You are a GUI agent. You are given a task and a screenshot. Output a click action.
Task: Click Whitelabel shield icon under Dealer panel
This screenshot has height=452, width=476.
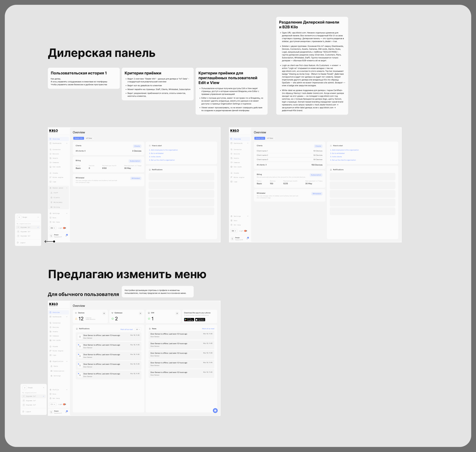coord(52,202)
